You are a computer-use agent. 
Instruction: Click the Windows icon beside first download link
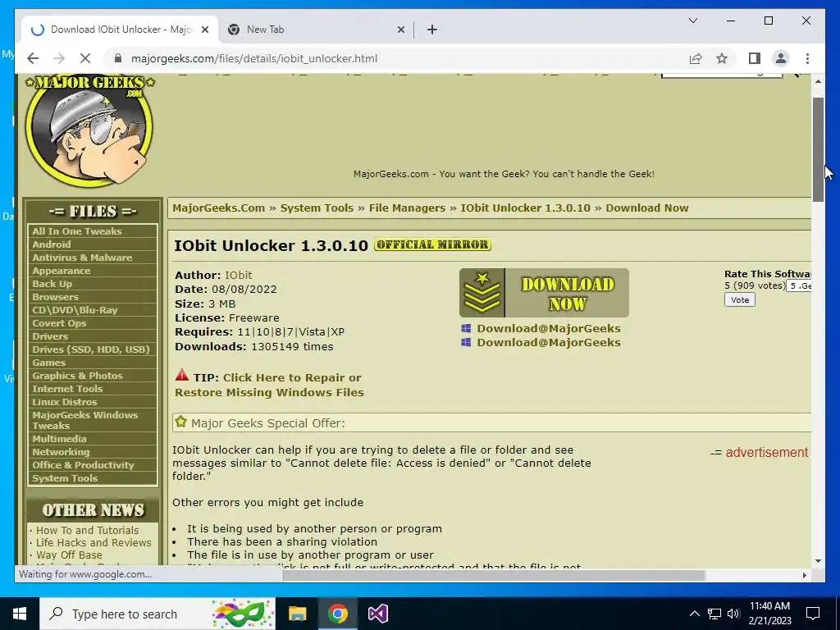click(x=466, y=328)
